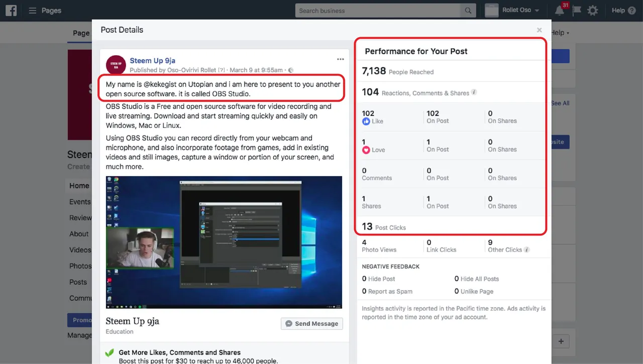The height and width of the screenshot is (364, 643).
Task: Click the 0 Report as Spam entry
Action: click(x=387, y=292)
